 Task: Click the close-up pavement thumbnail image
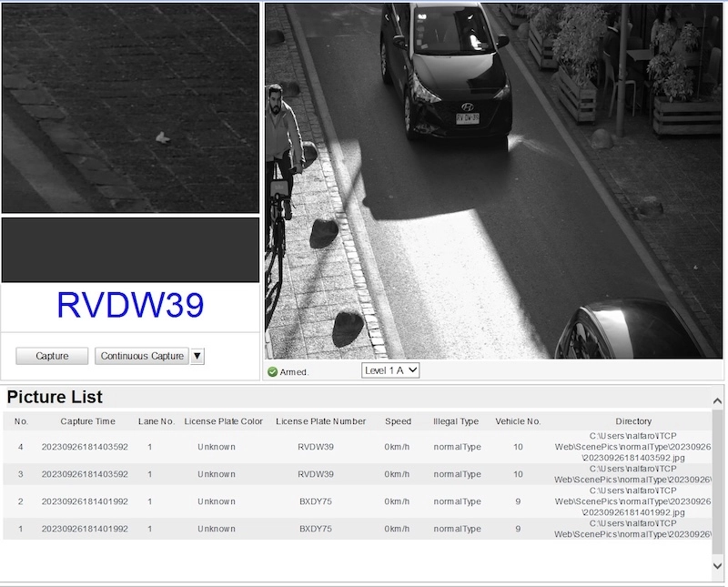pos(130,107)
